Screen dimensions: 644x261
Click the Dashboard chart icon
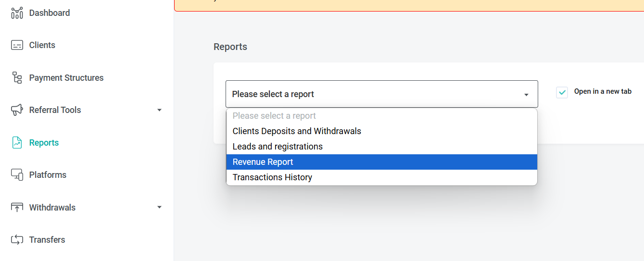coord(17,13)
